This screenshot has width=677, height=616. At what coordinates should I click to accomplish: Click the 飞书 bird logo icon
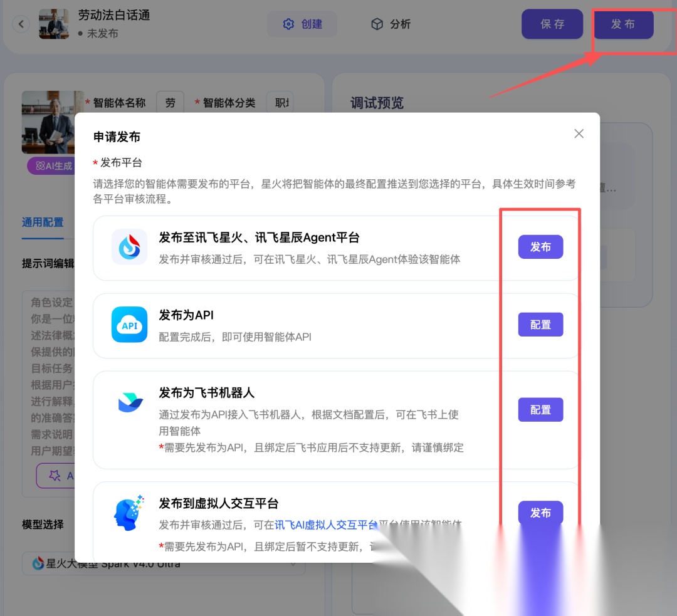click(x=130, y=403)
